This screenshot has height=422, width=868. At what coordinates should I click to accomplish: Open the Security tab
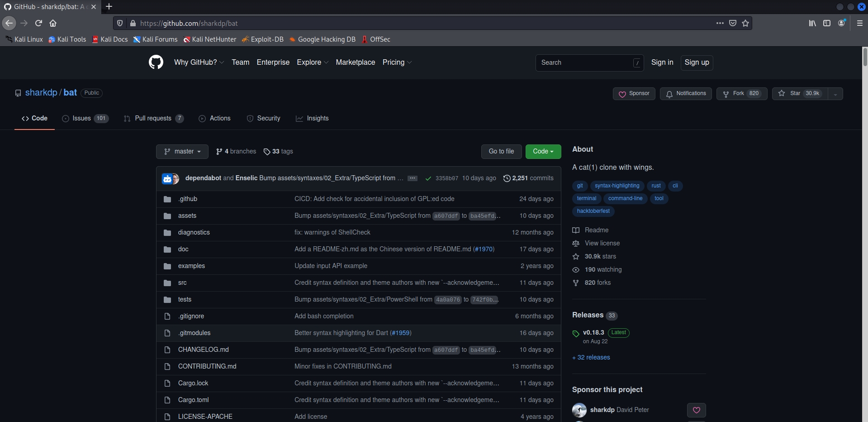click(264, 118)
